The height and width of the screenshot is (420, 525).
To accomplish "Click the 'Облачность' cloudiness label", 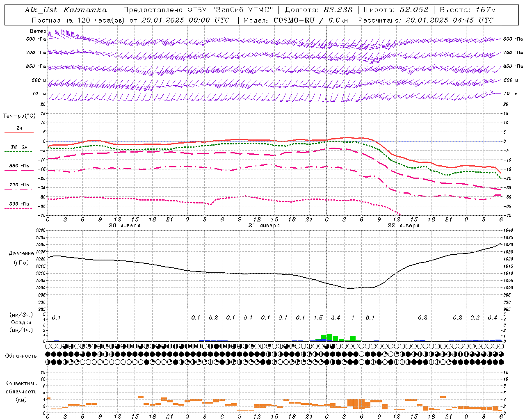I will 21,356.
